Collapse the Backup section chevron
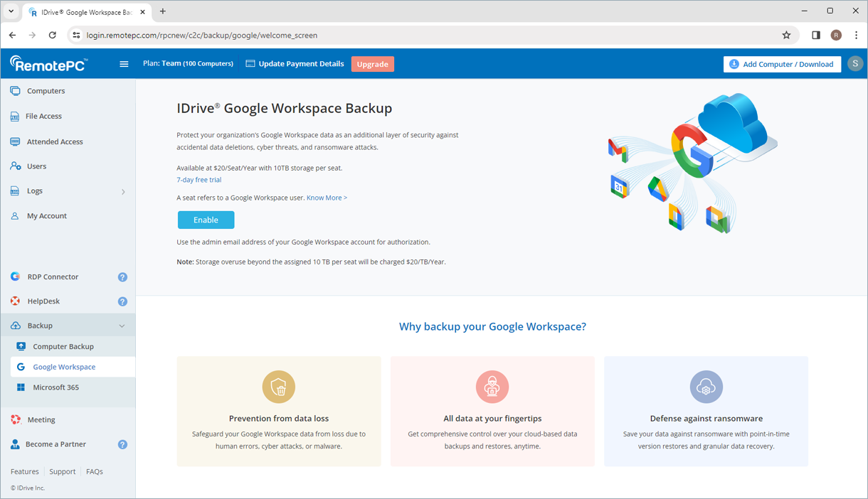 [122, 326]
